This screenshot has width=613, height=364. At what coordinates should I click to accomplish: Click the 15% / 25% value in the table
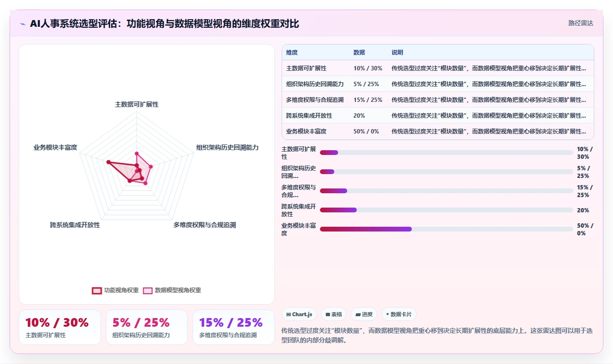click(x=368, y=100)
